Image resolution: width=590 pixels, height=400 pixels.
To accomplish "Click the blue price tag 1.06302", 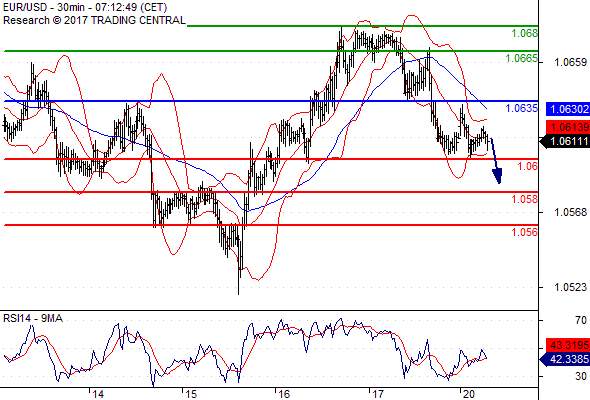I will pos(568,109).
